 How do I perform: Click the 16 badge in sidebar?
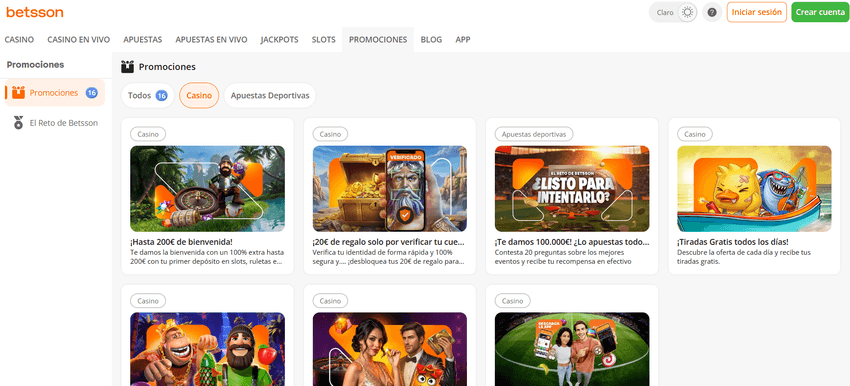click(92, 93)
